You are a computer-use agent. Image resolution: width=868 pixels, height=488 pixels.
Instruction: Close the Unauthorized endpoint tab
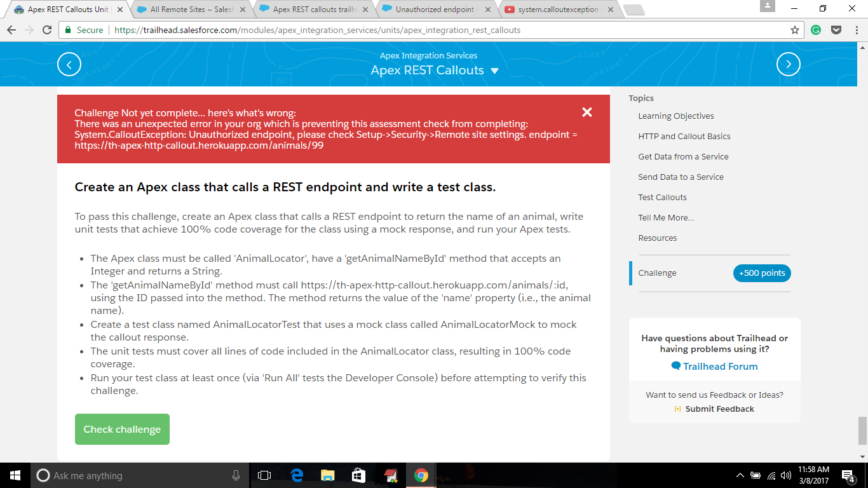pos(487,10)
